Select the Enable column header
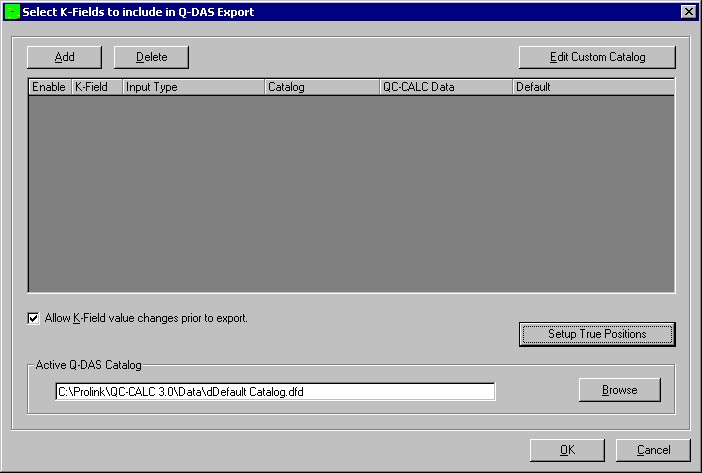Image resolution: width=702 pixels, height=473 pixels. point(50,87)
